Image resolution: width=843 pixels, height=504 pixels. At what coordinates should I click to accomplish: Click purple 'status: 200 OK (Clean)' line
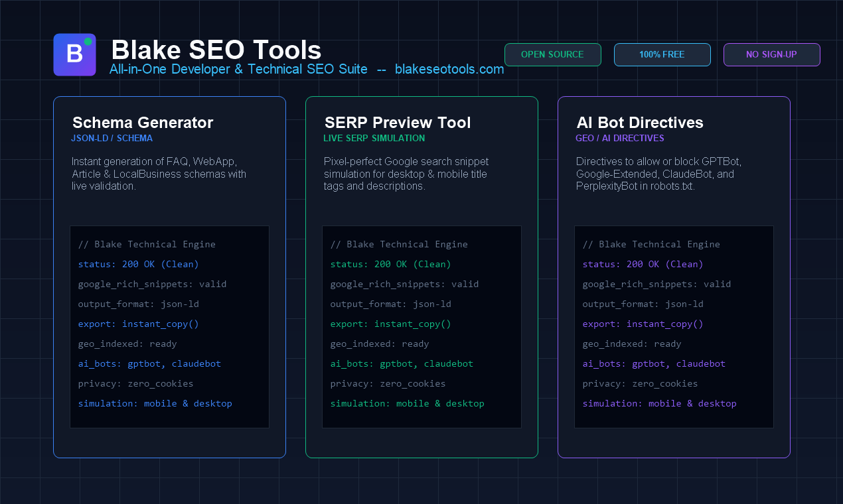(643, 264)
